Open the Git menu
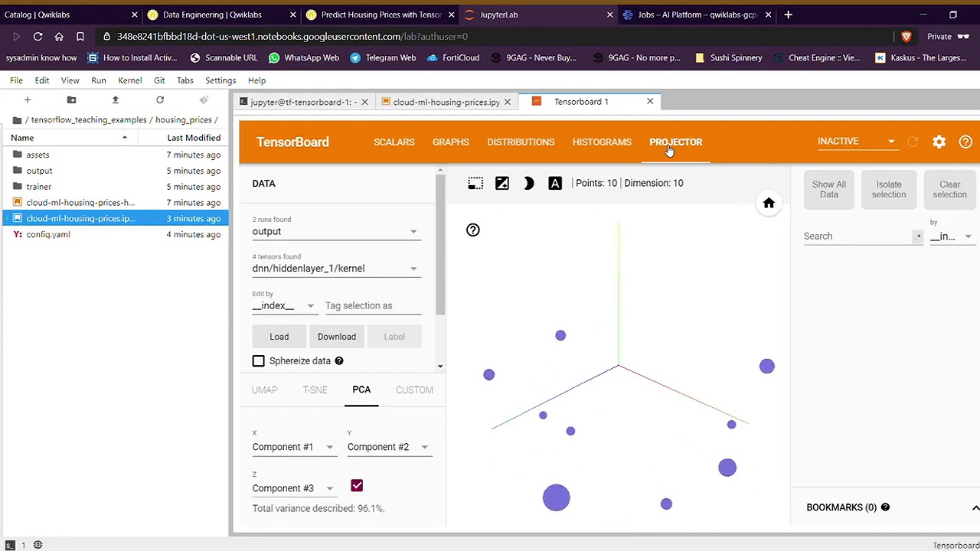980x551 pixels. point(159,80)
